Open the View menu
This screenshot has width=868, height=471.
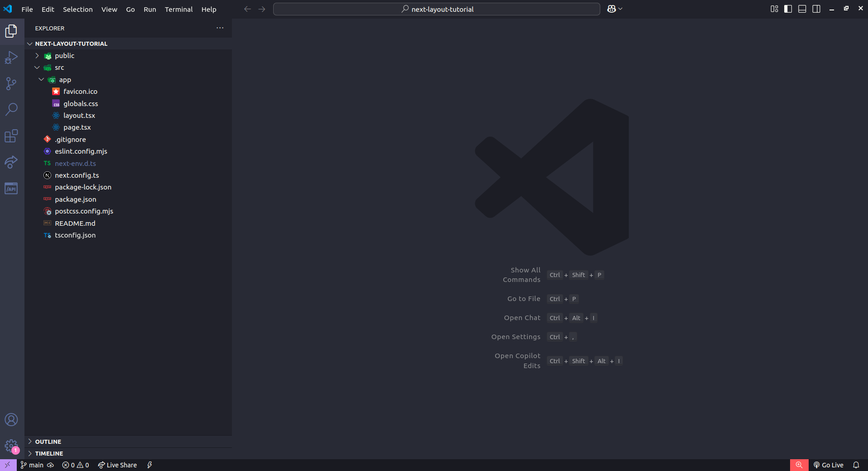point(109,9)
